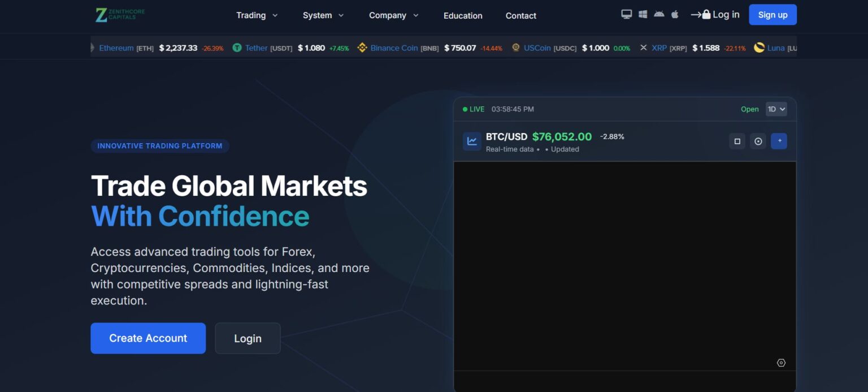The height and width of the screenshot is (392, 868).
Task: Open the 1D timeframe selector
Action: [x=776, y=109]
